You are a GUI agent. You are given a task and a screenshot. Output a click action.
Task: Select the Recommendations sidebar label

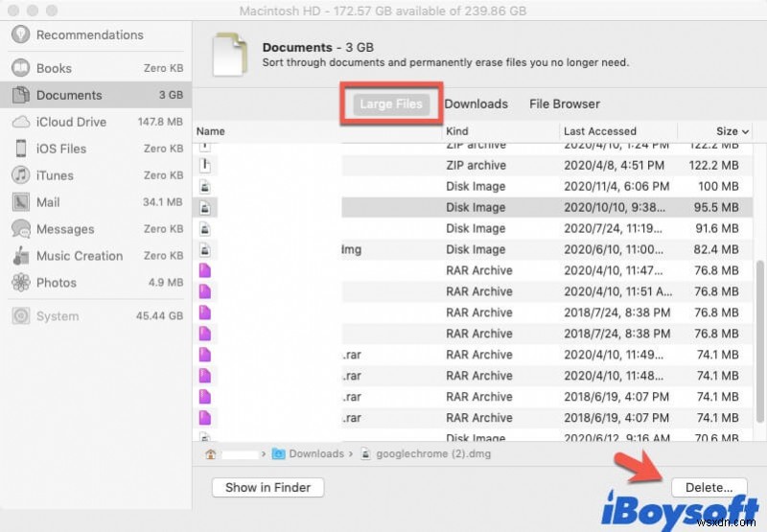click(x=90, y=35)
